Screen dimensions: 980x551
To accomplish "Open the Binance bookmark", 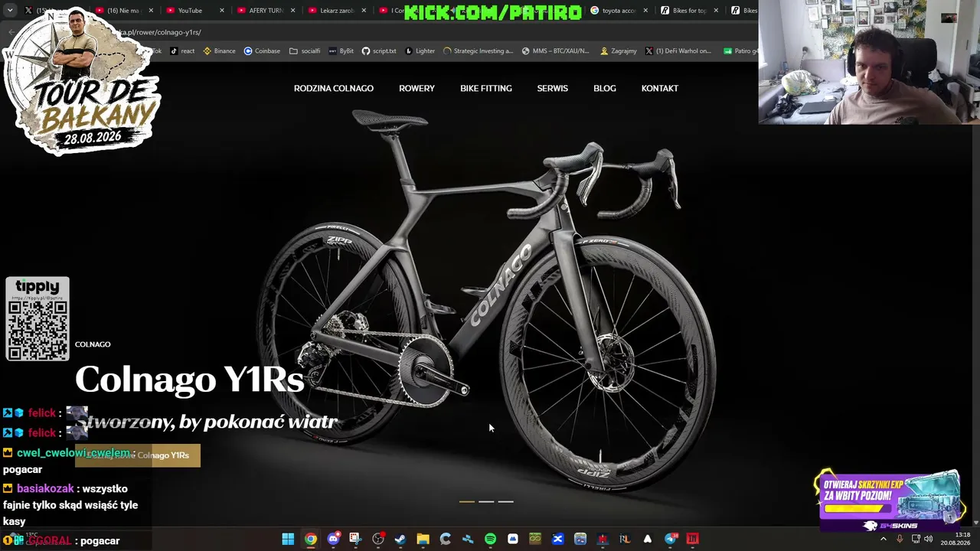I will pos(220,51).
